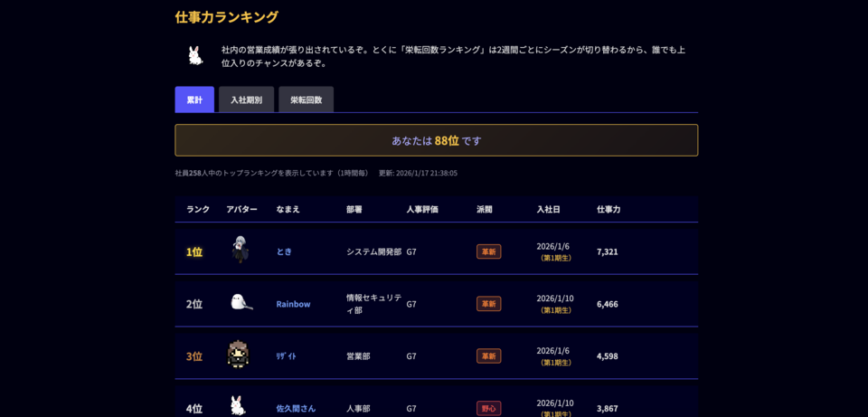
Task: Click 佐久間さん's rabbit avatar
Action: click(238, 404)
